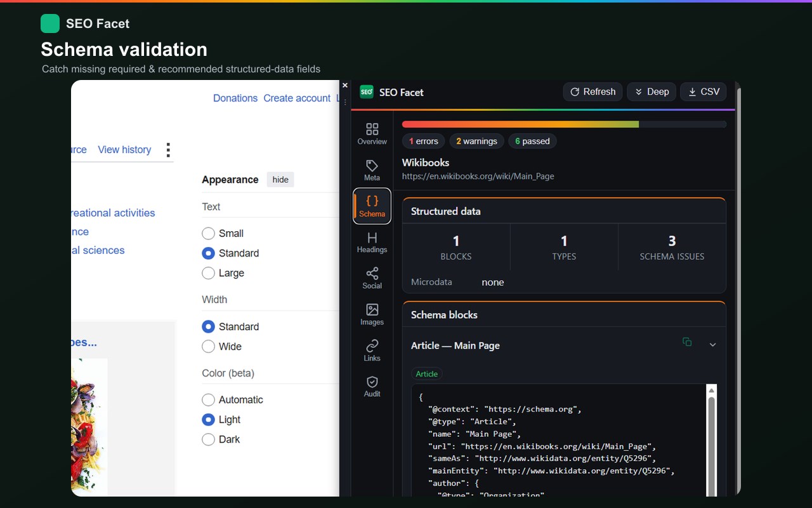The image size is (812, 508).
Task: Click the food photo thumbnail on Wikibooks
Action: click(x=89, y=427)
